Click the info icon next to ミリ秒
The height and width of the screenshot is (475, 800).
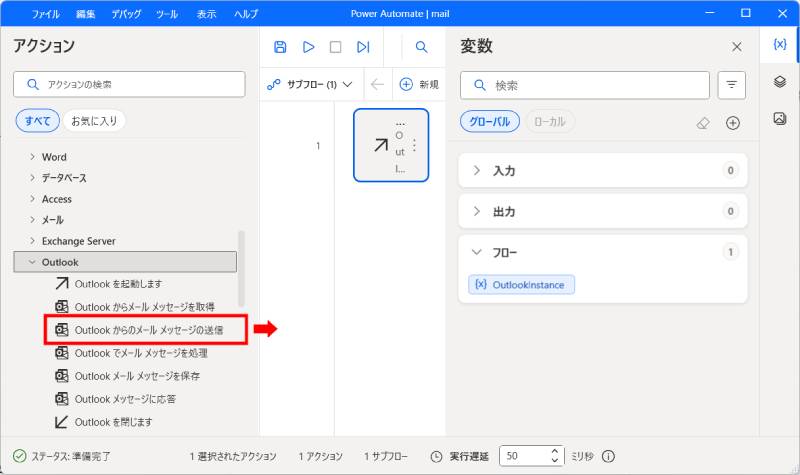pos(608,456)
